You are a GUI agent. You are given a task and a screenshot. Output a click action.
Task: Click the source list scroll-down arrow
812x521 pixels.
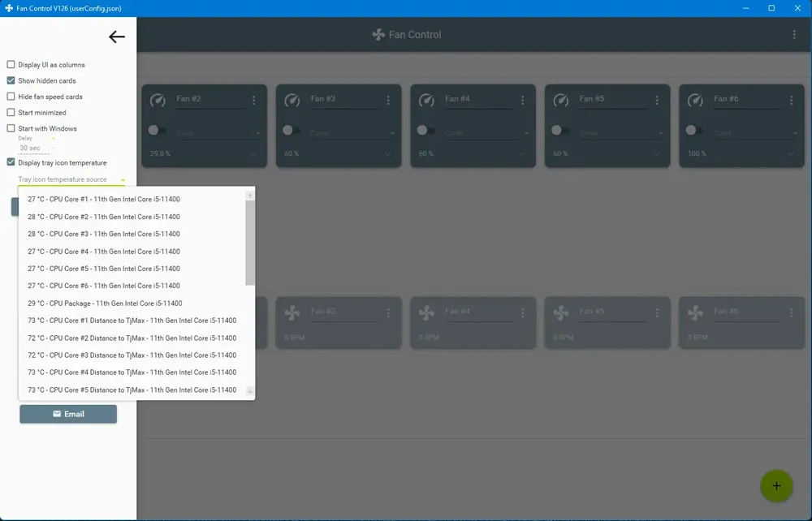point(249,391)
